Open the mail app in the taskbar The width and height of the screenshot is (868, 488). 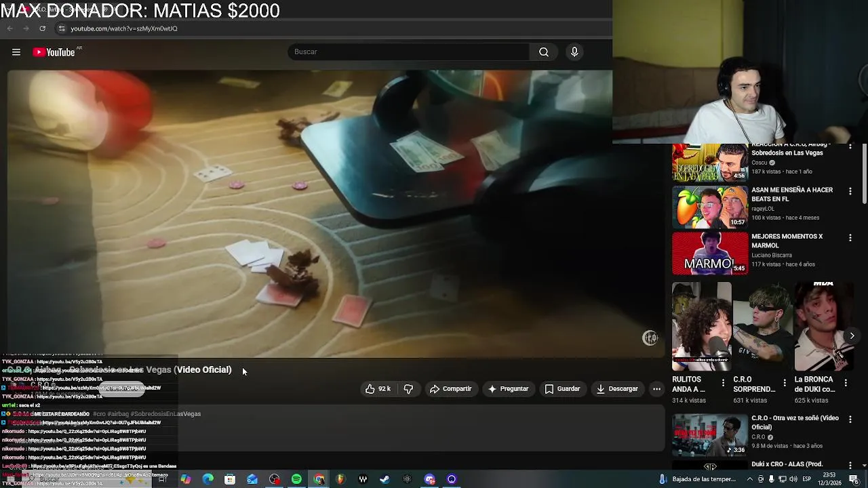point(252,479)
